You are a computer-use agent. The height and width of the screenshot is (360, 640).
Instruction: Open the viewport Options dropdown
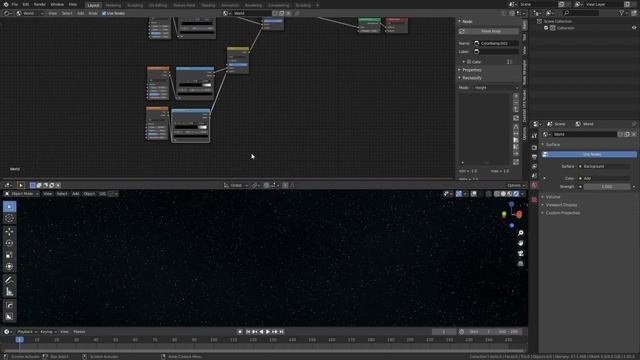click(x=516, y=185)
